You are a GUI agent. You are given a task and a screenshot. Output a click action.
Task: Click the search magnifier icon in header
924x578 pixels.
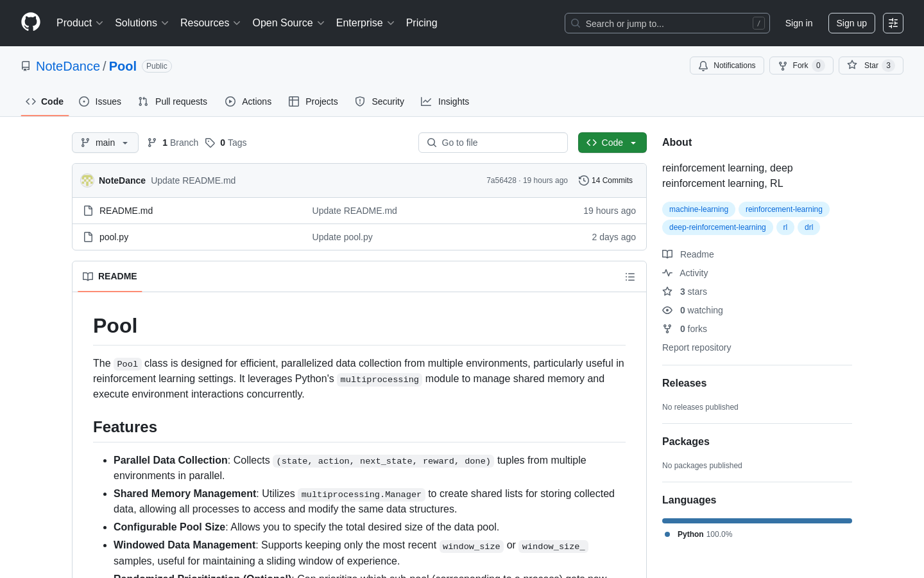pyautogui.click(x=576, y=23)
